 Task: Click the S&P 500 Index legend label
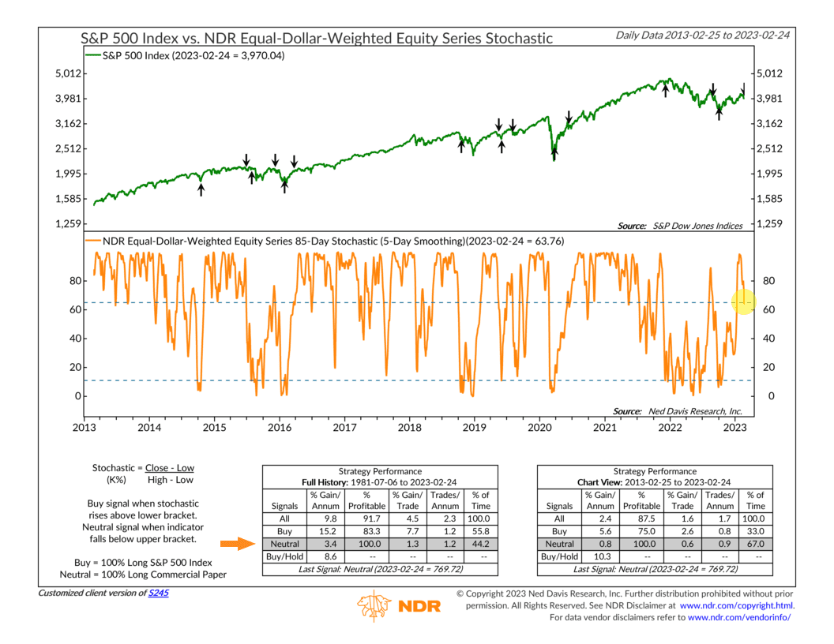click(193, 56)
